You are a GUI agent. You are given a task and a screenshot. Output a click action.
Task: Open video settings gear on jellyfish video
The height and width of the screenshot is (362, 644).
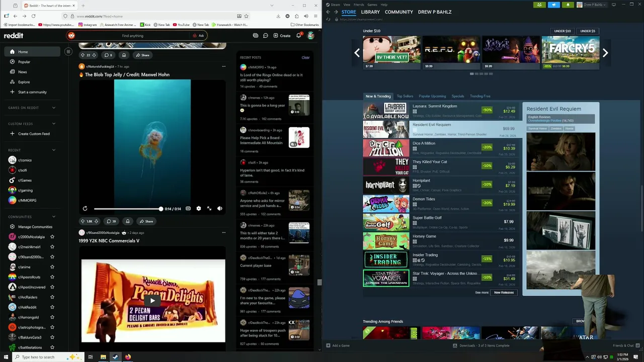click(199, 209)
